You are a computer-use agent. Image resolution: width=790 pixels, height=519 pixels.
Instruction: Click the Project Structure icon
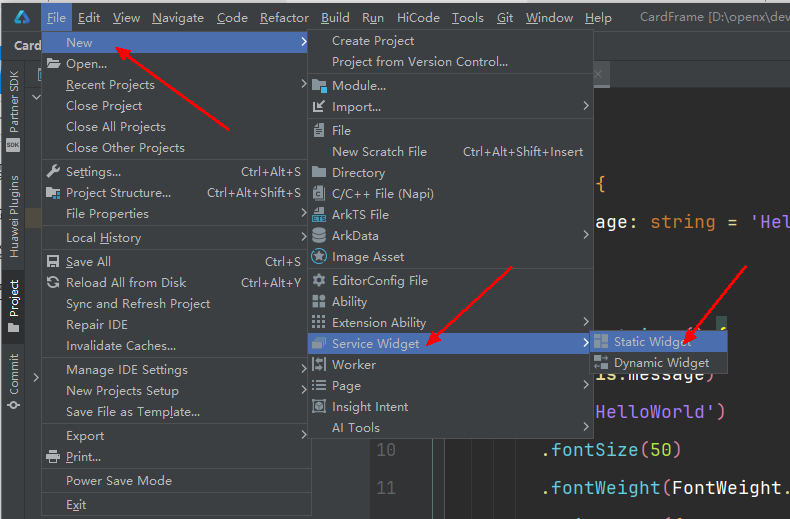tap(53, 192)
